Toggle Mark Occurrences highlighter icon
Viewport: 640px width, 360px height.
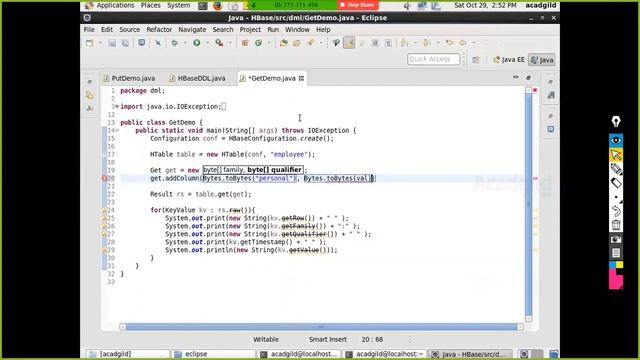tap(349, 43)
